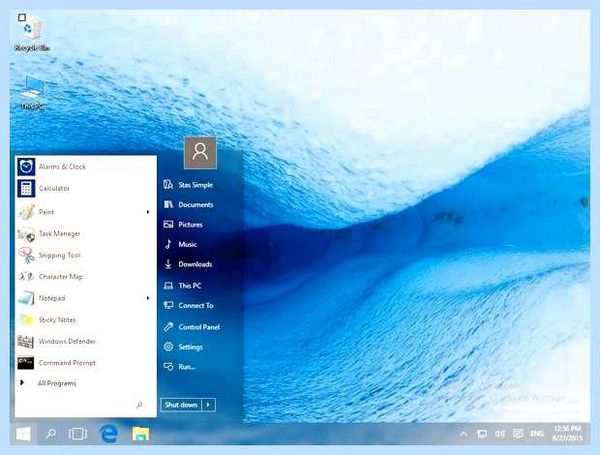Click the ENG language indicator
600x455 pixels.
tap(537, 434)
